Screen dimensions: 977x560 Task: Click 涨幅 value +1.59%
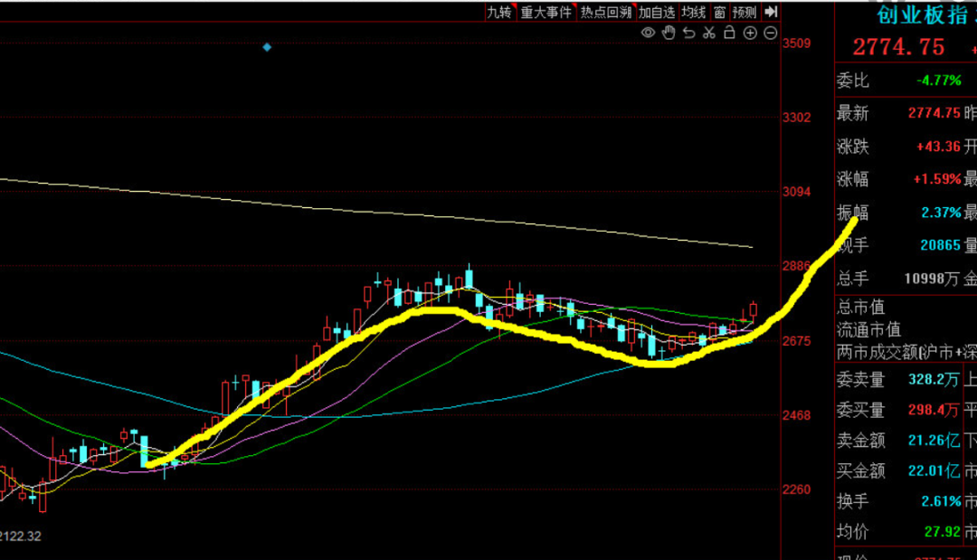937,179
